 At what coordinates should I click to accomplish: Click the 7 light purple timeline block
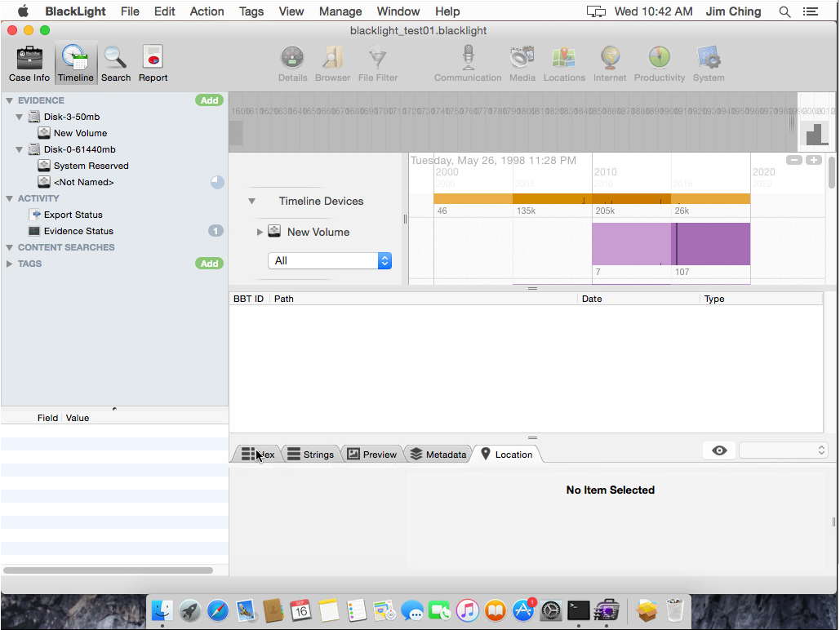pos(631,244)
